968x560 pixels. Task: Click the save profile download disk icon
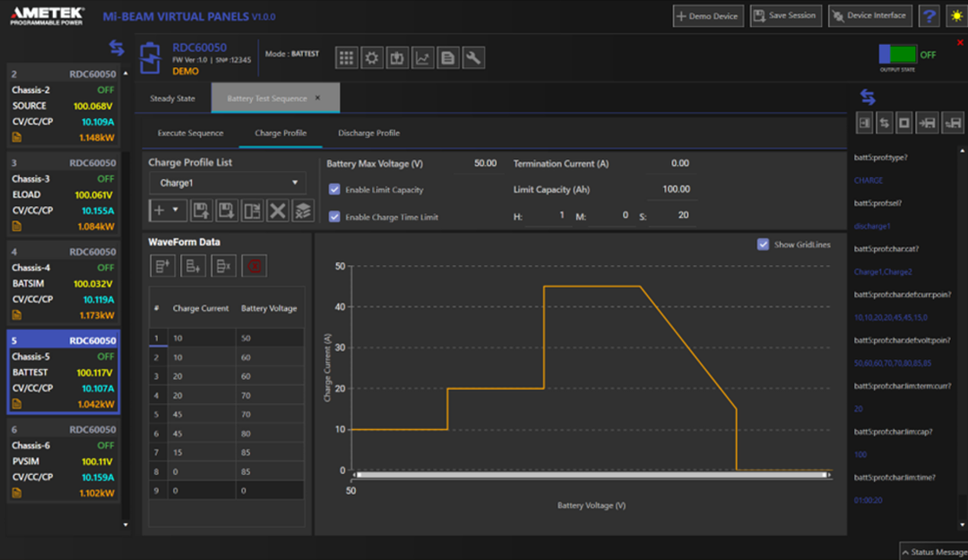[x=226, y=211]
